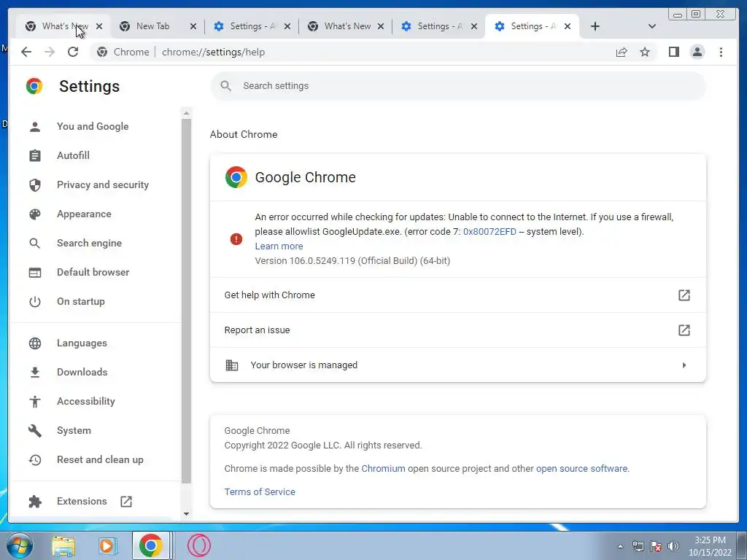Open the Chrome three-dot menu
The image size is (747, 560).
click(721, 52)
